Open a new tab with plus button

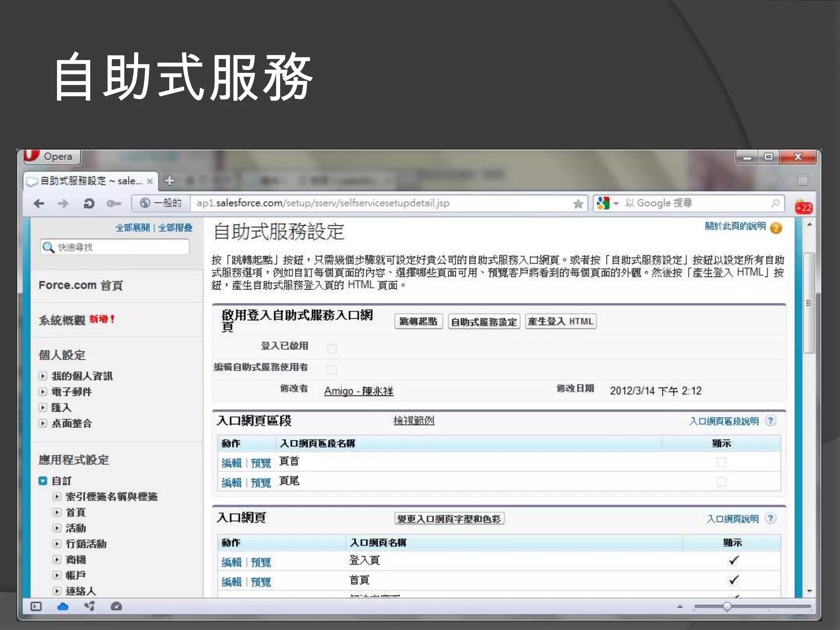pyautogui.click(x=169, y=180)
